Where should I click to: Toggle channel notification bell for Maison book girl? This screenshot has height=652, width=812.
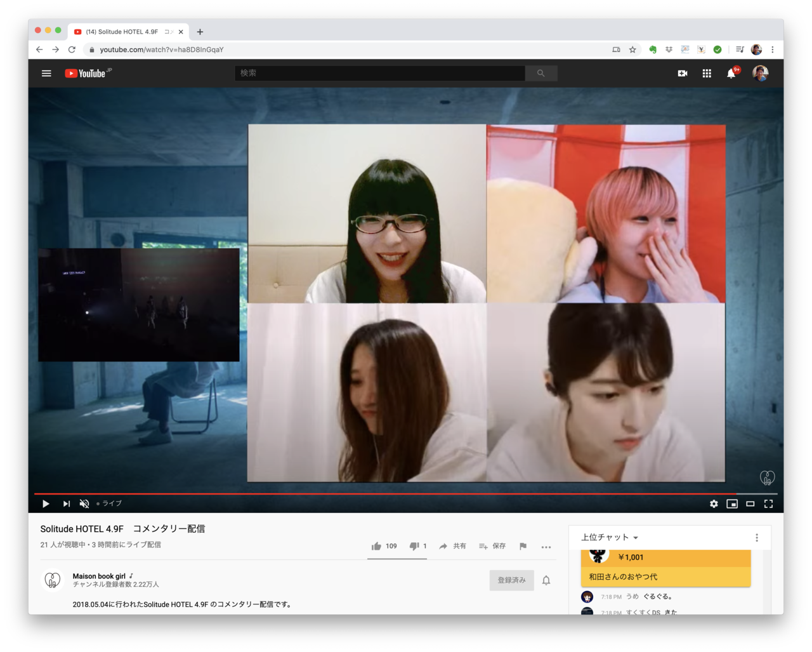[546, 580]
